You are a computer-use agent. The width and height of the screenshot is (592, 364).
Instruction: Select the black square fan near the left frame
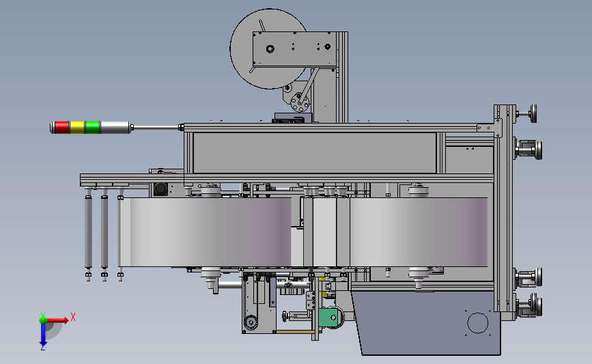(x=160, y=189)
